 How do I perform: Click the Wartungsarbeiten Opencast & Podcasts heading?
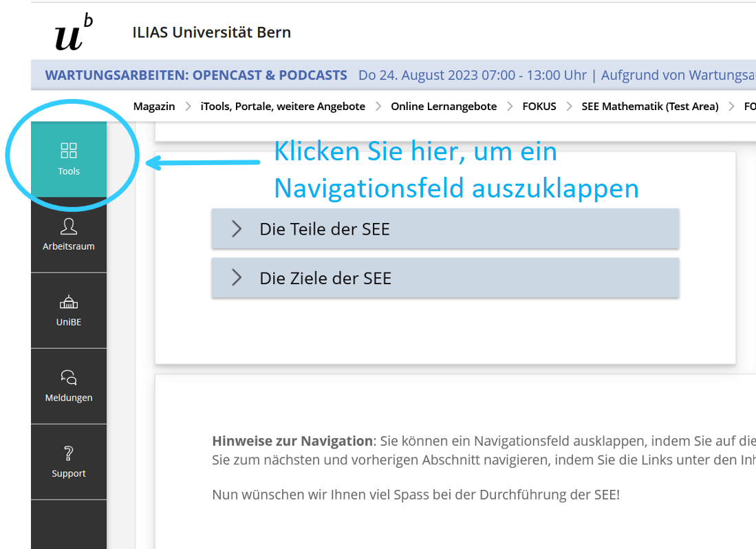[x=196, y=75]
